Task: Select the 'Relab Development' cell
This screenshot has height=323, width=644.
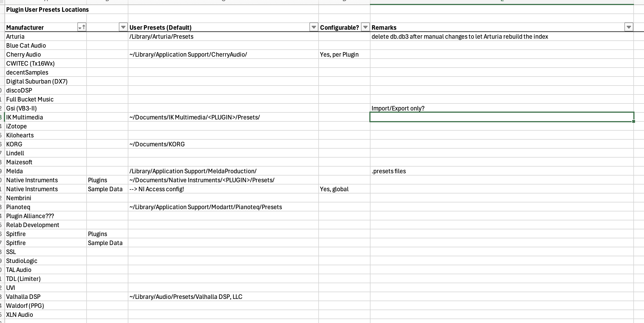Action: pyautogui.click(x=46, y=225)
